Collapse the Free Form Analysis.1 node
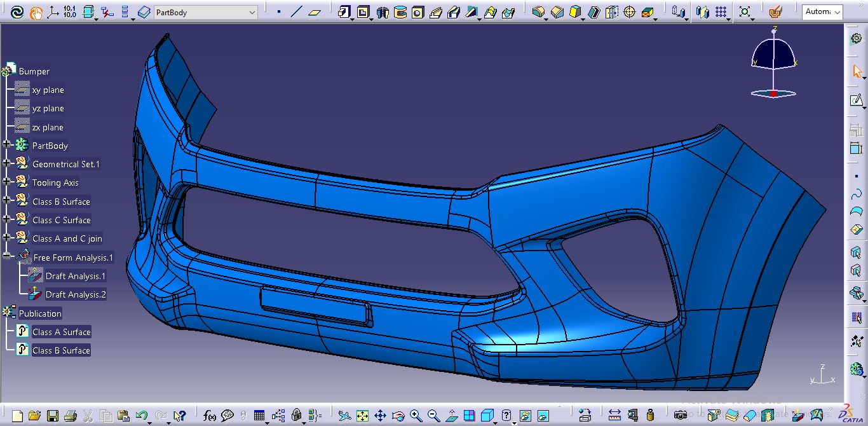This screenshot has width=868, height=426. [x=7, y=257]
